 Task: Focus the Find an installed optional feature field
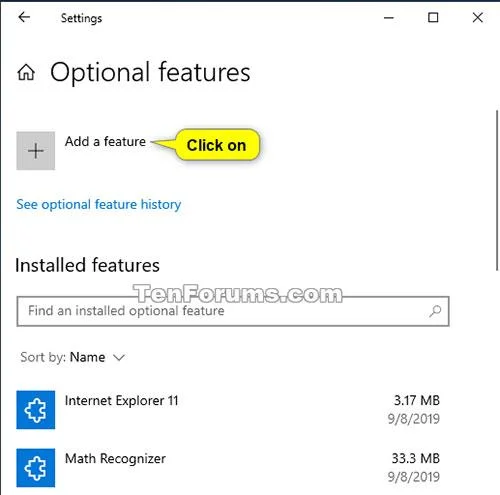(233, 311)
